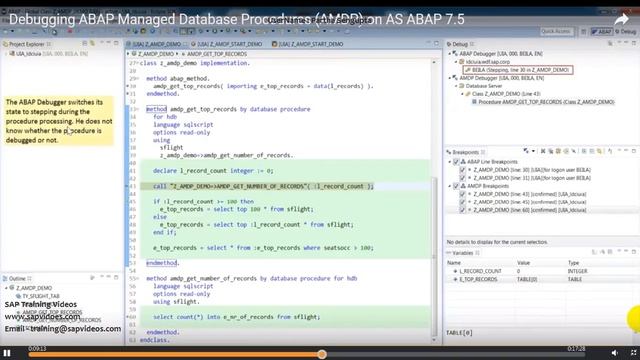
Task: Select the Procedure AMDP_GET_TOP_RECORDS stack frame
Action: coord(543,102)
